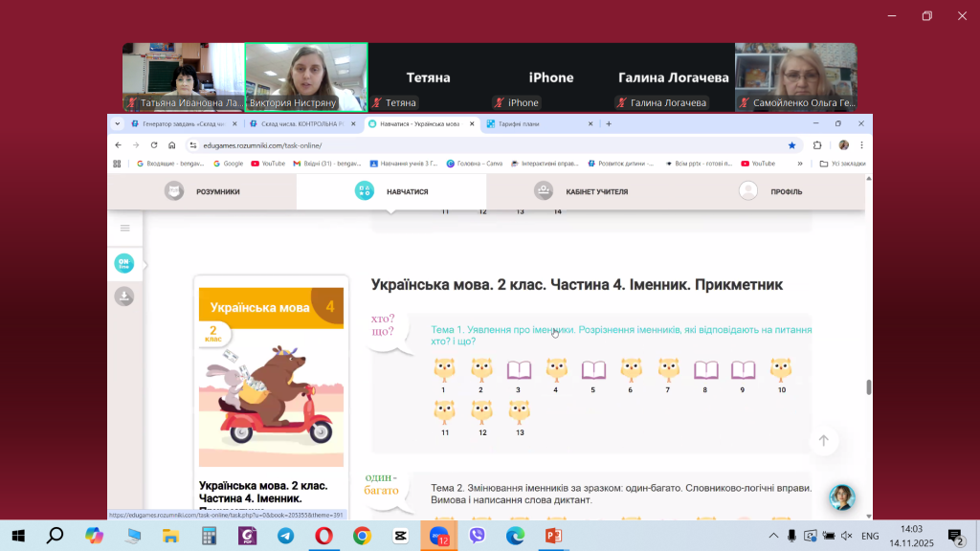Expand the browser tab search chevron

tap(118, 123)
